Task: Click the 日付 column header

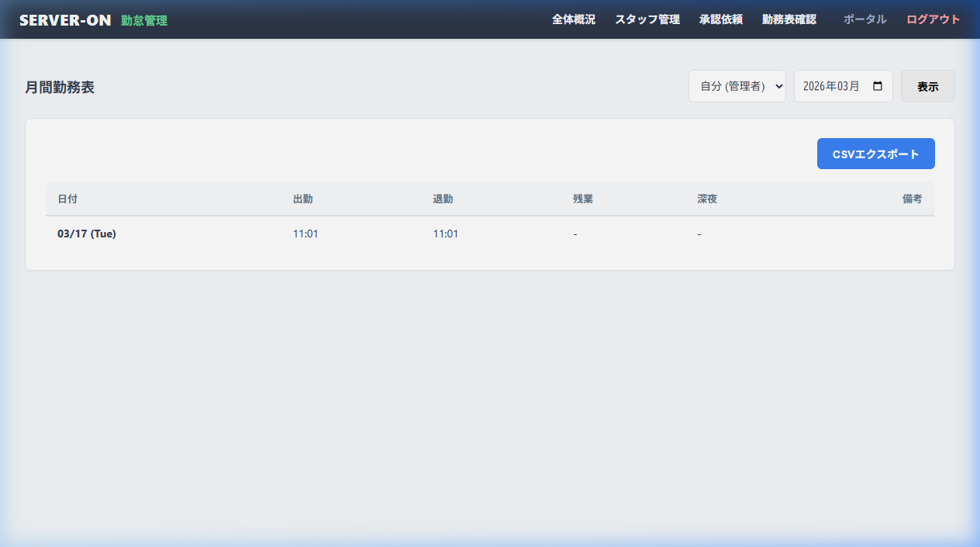Action: 67,199
